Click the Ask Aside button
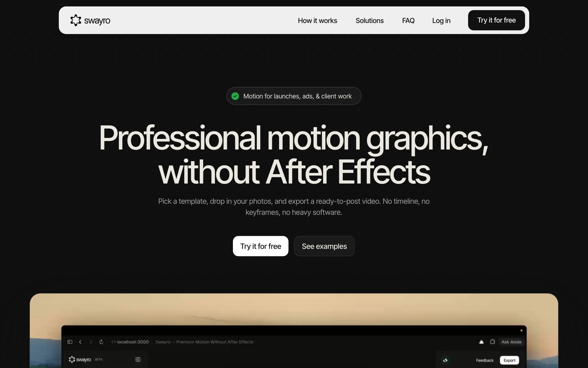The width and height of the screenshot is (588, 368). coord(511,342)
